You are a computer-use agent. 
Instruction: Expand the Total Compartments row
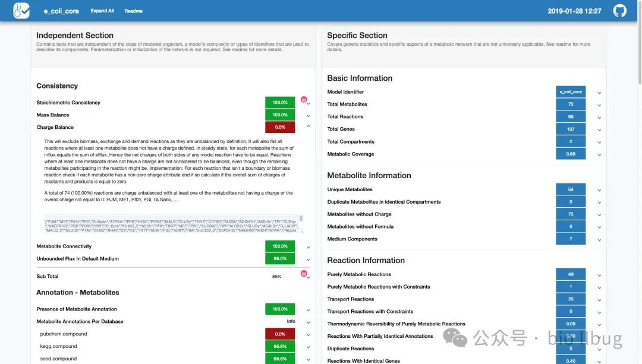pyautogui.click(x=599, y=143)
